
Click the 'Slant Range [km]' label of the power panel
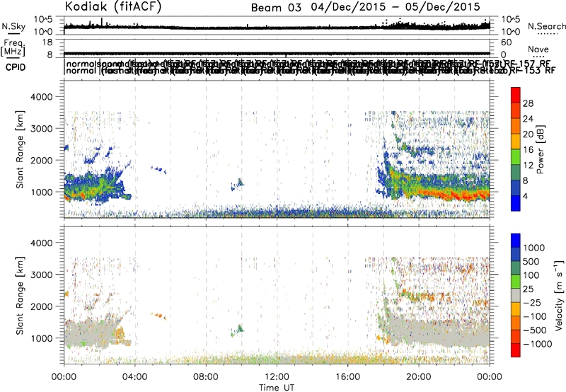pos(20,149)
